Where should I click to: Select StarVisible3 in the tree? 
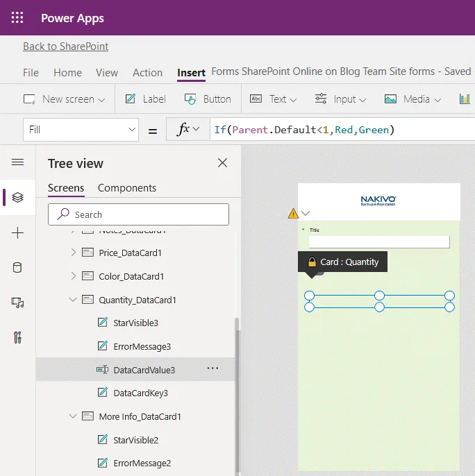(135, 323)
